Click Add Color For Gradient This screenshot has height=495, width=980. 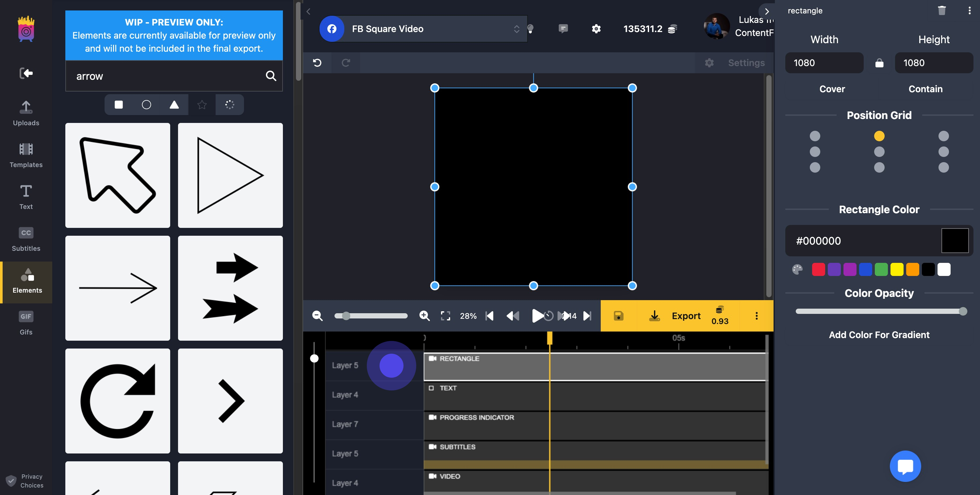(879, 335)
